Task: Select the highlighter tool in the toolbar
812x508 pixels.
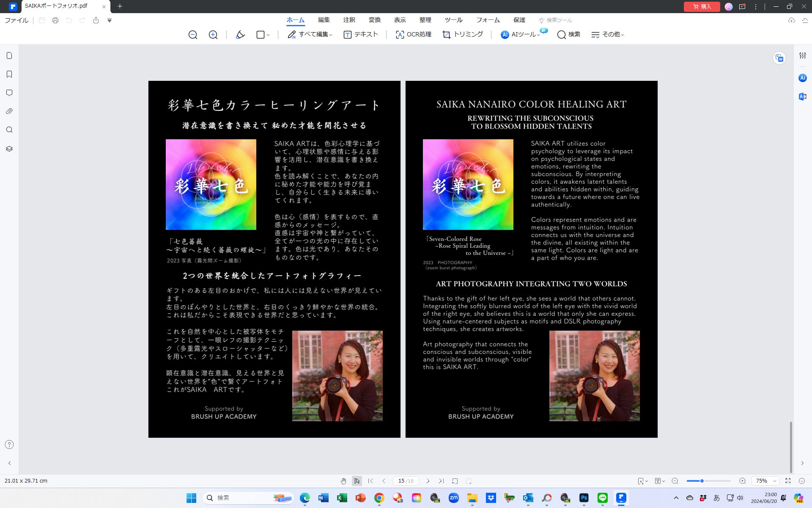Action: [x=240, y=35]
